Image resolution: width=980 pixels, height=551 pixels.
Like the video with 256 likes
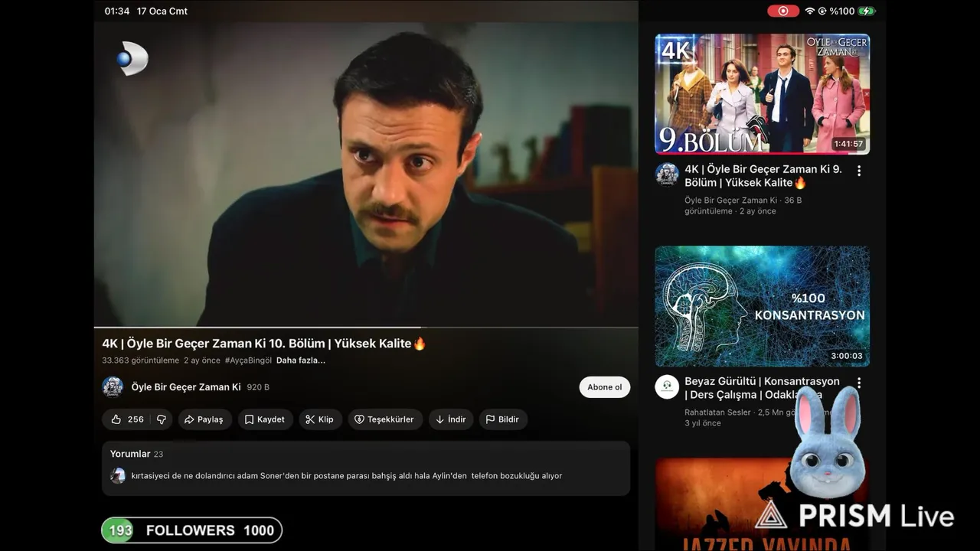click(126, 419)
